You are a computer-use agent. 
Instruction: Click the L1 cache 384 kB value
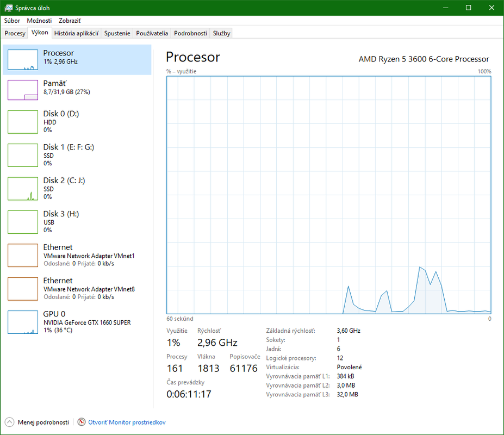pos(346,376)
